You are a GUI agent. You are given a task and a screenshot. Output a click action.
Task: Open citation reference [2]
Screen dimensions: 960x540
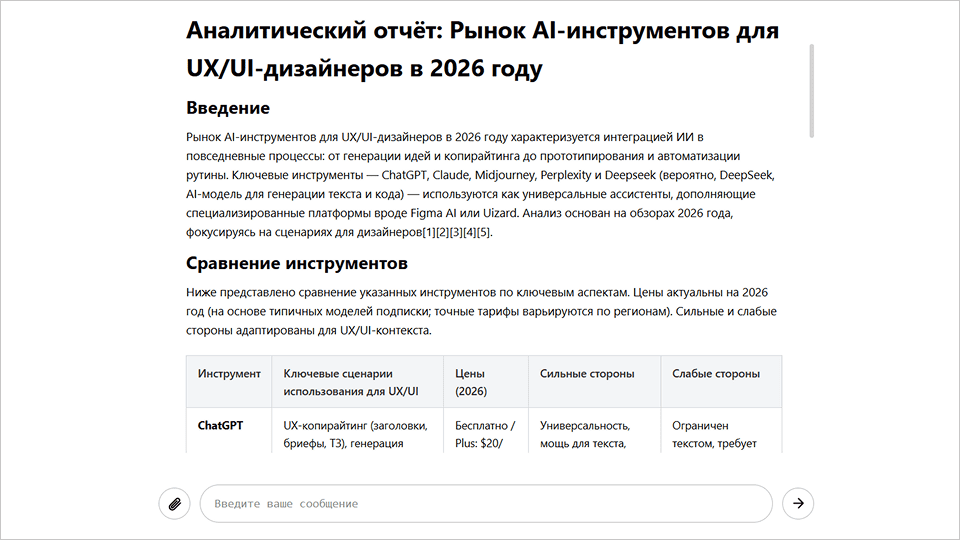[443, 232]
